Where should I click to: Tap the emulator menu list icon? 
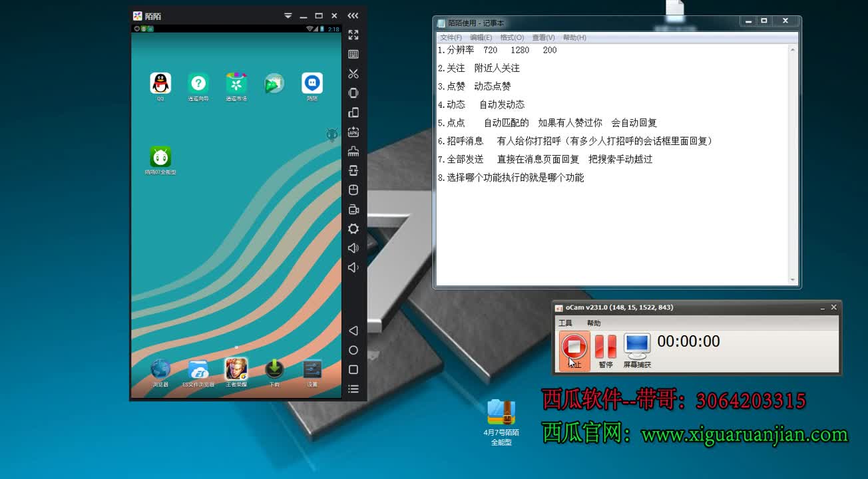353,389
